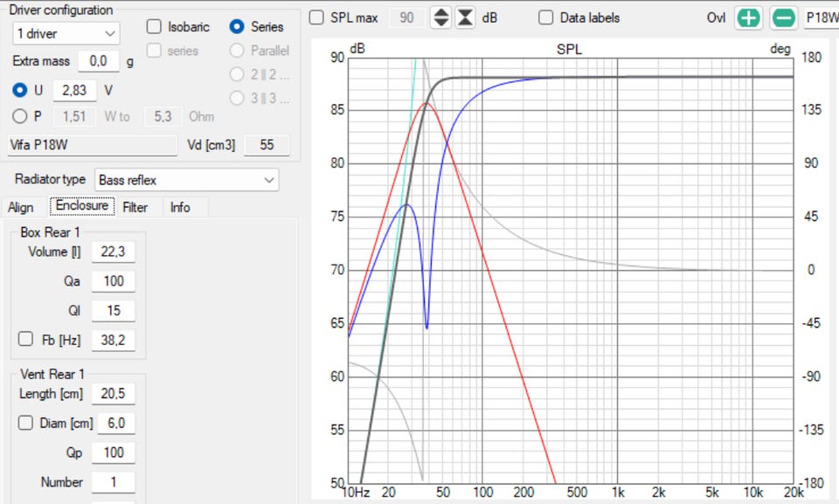This screenshot has height=504, width=839.
Task: Click the SPL scale up/down arrows icon
Action: pos(441,17)
